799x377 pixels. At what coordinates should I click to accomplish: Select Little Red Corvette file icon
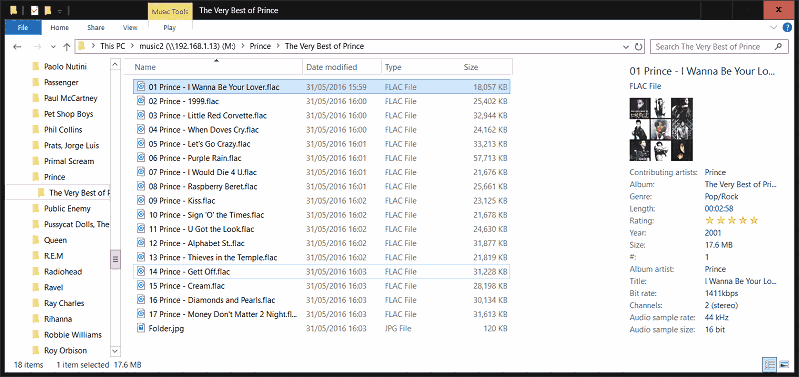(x=141, y=116)
